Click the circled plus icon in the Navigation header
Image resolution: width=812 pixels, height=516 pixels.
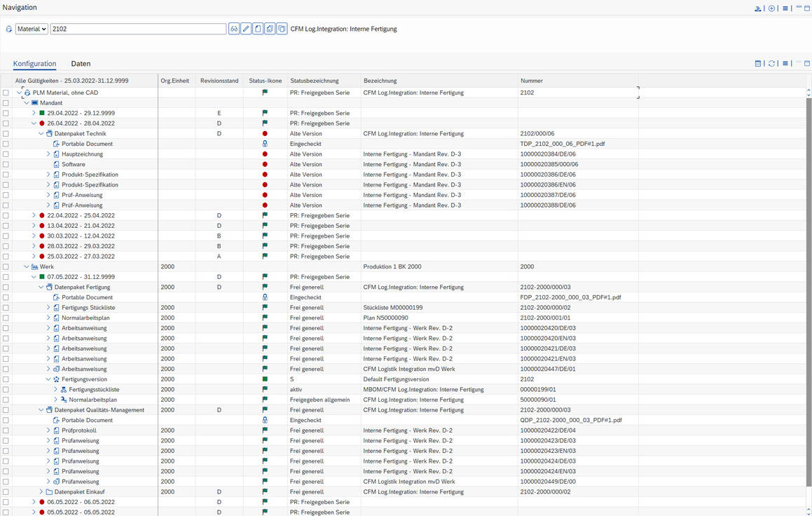click(771, 8)
